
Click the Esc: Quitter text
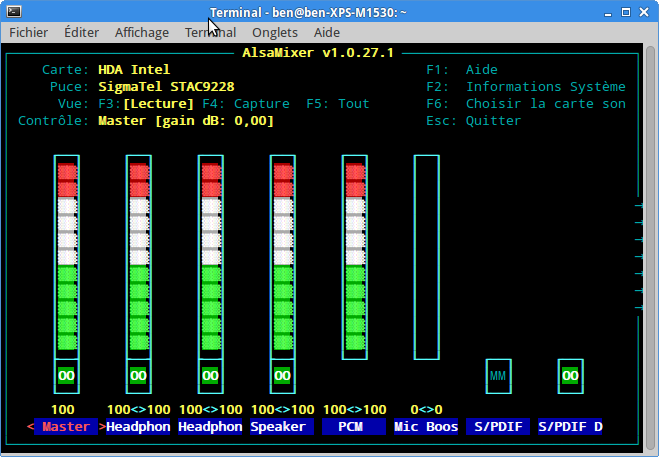click(474, 121)
